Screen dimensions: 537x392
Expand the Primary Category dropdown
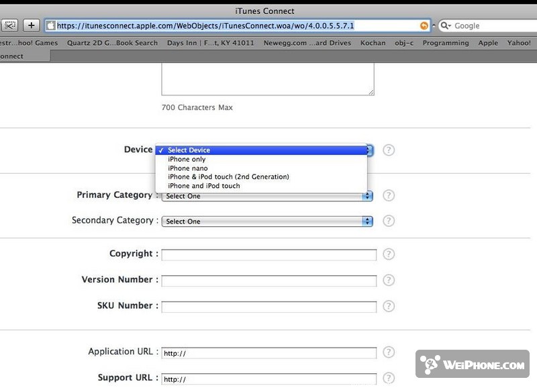tap(266, 196)
